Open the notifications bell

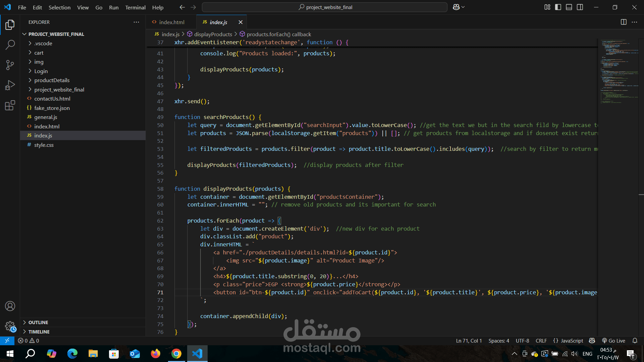pos(635,341)
